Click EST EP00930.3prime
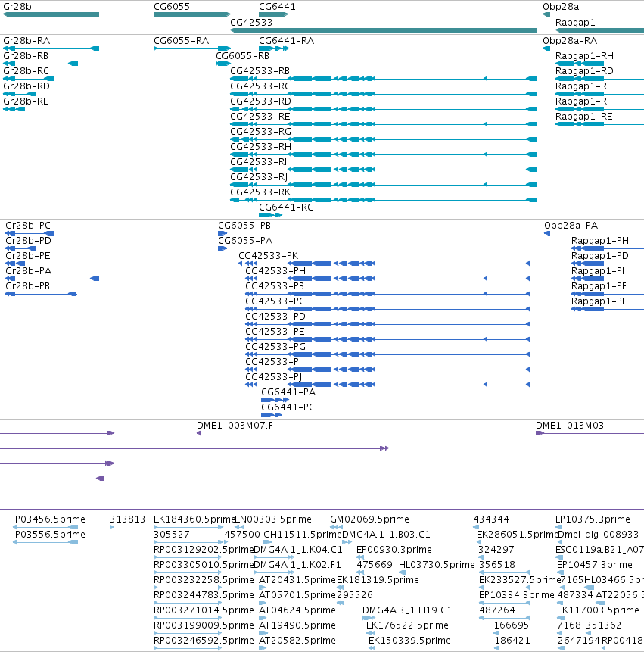The width and height of the screenshot is (644, 652). click(x=394, y=550)
